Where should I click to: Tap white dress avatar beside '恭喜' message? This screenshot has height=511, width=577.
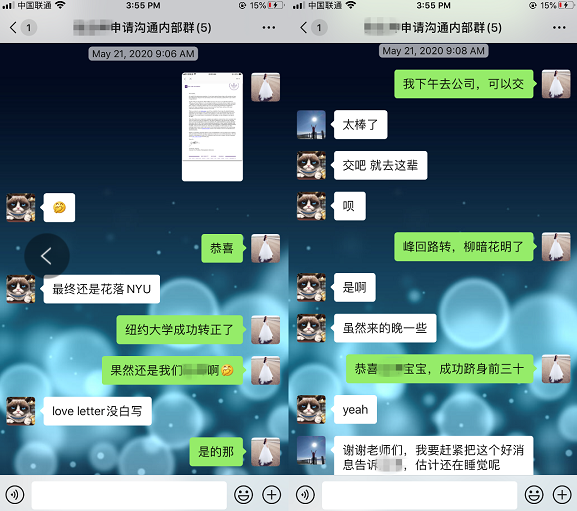[x=265, y=248]
